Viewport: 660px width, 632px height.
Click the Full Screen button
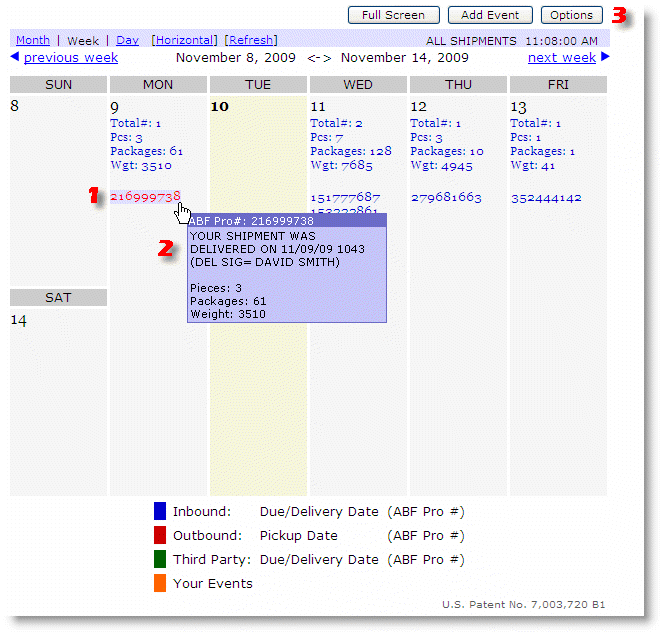coord(394,15)
